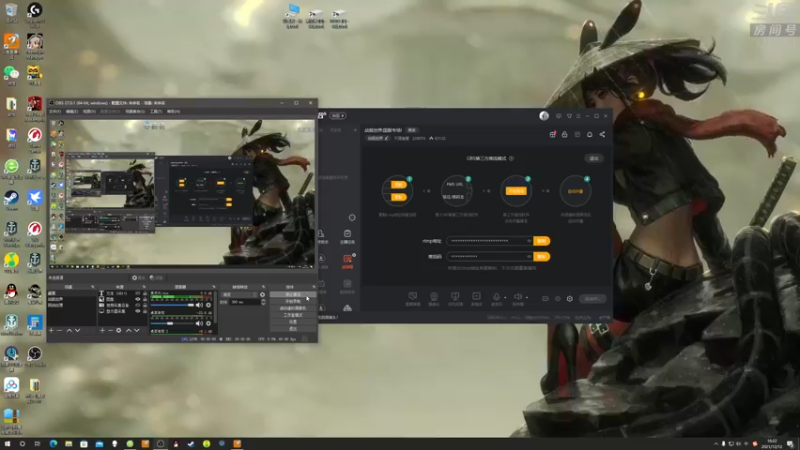Move source down in sources toolbar
The image size is (800, 450).
(x=137, y=331)
